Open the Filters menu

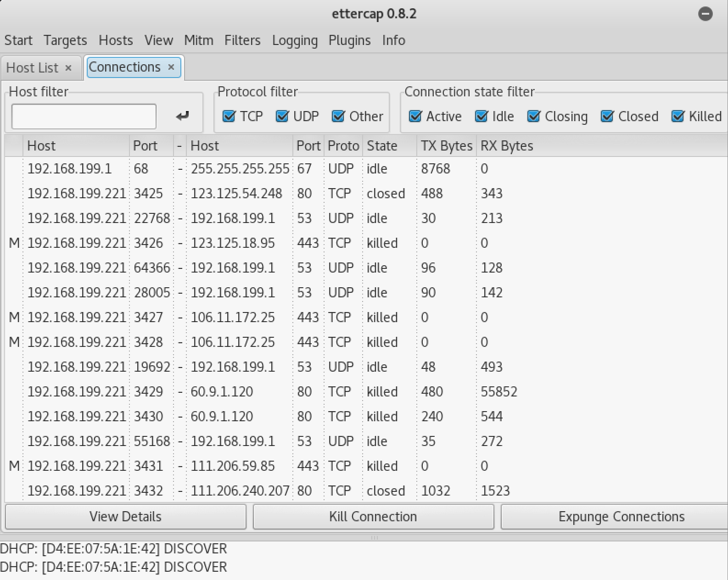(x=242, y=40)
